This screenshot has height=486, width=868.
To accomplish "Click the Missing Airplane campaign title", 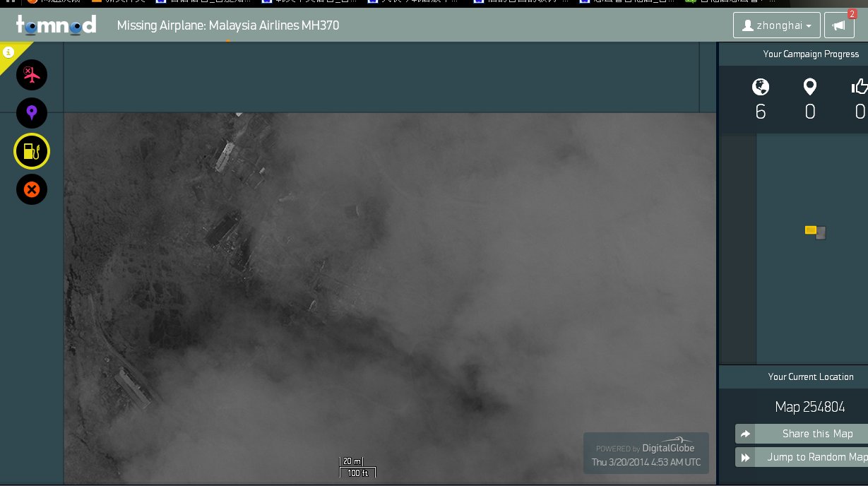I will point(228,25).
